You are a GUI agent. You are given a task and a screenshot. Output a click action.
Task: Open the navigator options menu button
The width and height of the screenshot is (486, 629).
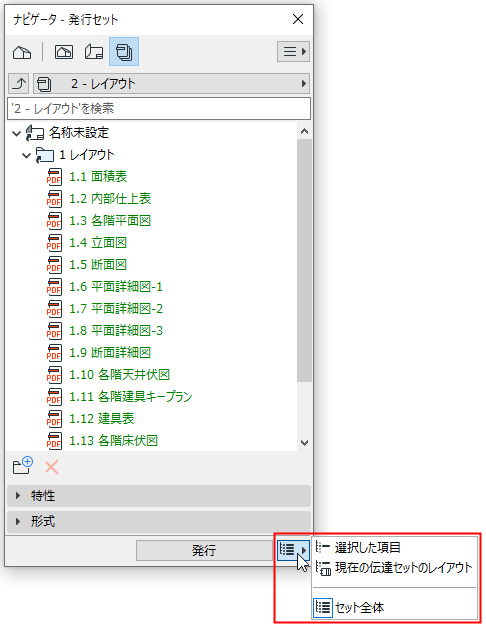click(293, 51)
